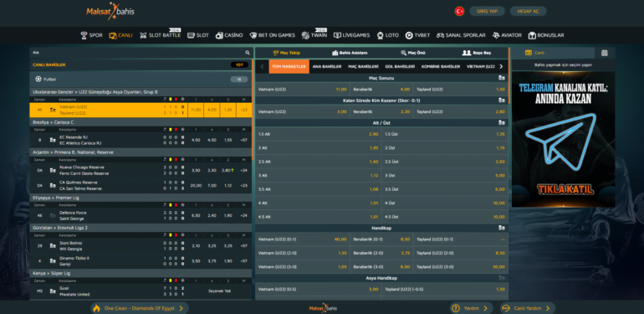The height and width of the screenshot is (314, 644).
Task: Click the Futbol soccer ball icon
Action: (38, 80)
